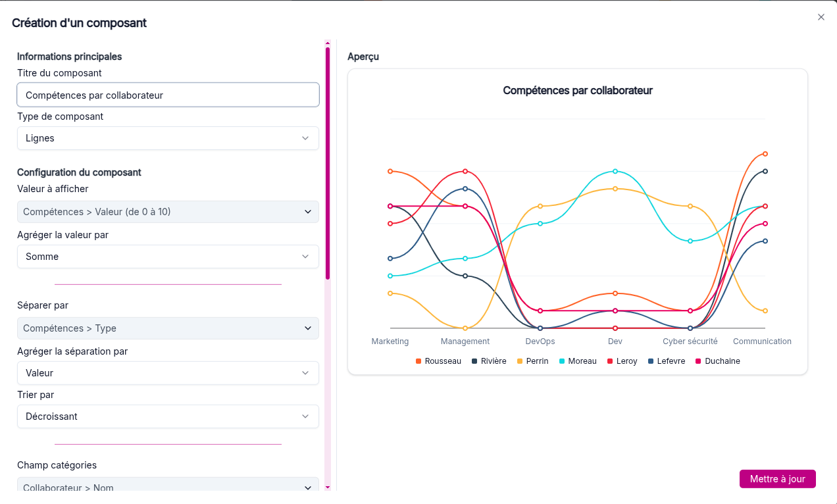The width and height of the screenshot is (837, 504).
Task: Open the "Type de composant" dropdown
Action: coord(167,138)
